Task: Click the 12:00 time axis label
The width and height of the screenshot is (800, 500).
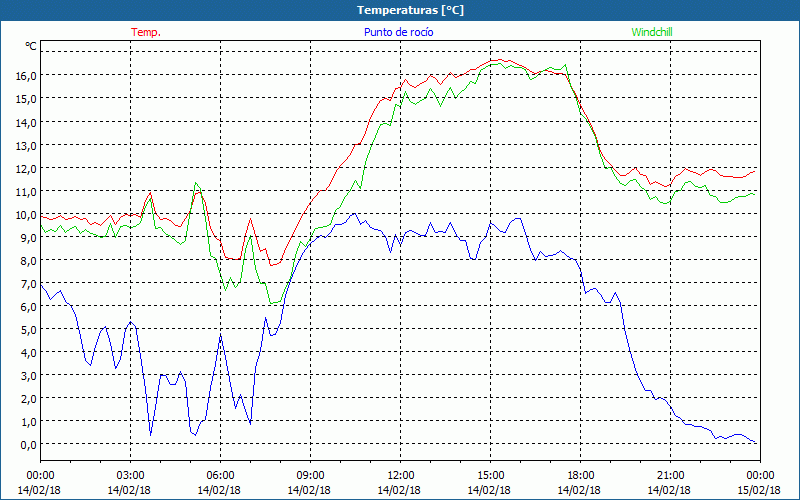Action: click(401, 476)
